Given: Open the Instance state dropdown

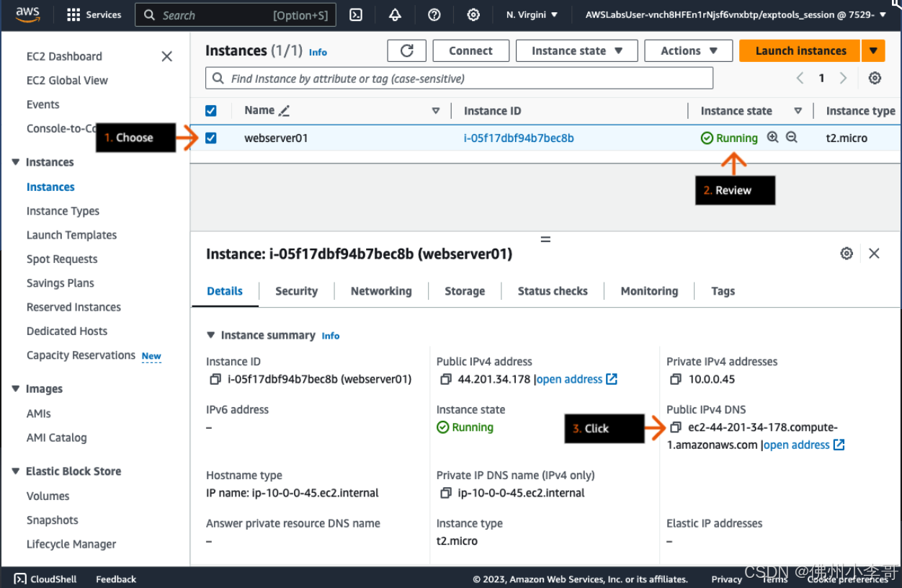Looking at the screenshot, I should [577, 50].
